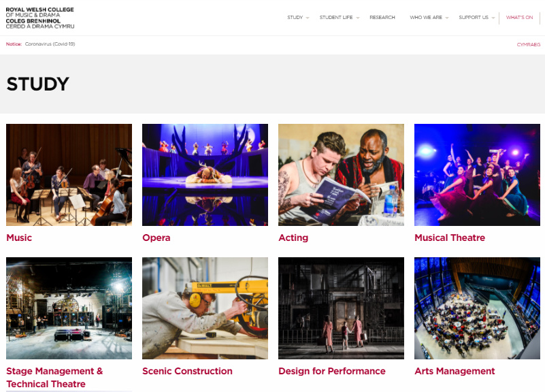This screenshot has height=392, width=545.
Task: Open the Research menu item
Action: coord(382,18)
